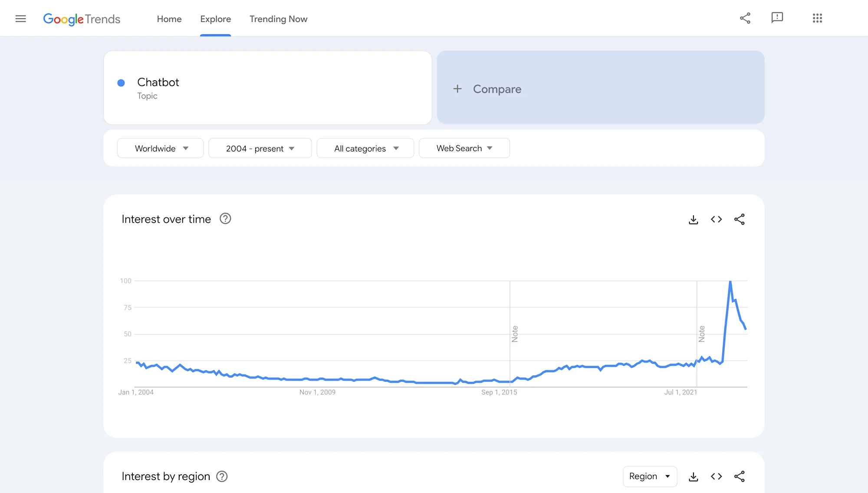Switch to the Home tab
Screen dimensions: 868x493
click(x=169, y=19)
